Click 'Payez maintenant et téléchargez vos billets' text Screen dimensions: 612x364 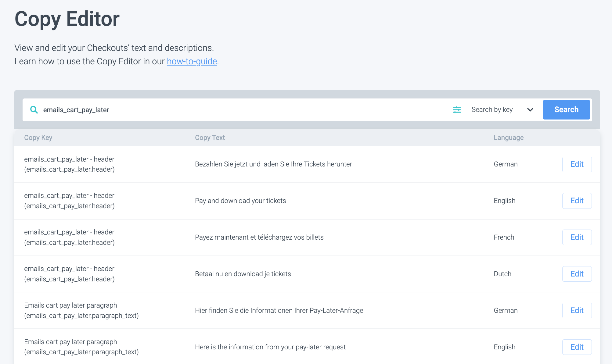point(259,237)
